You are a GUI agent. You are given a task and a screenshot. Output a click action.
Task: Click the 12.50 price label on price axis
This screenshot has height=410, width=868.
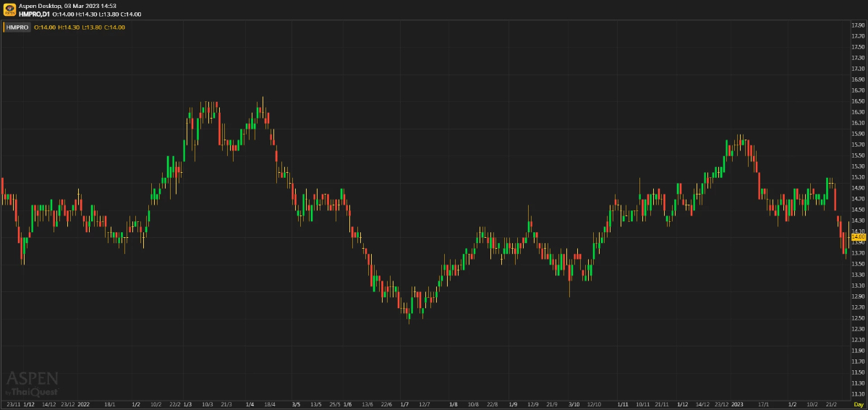pos(858,317)
